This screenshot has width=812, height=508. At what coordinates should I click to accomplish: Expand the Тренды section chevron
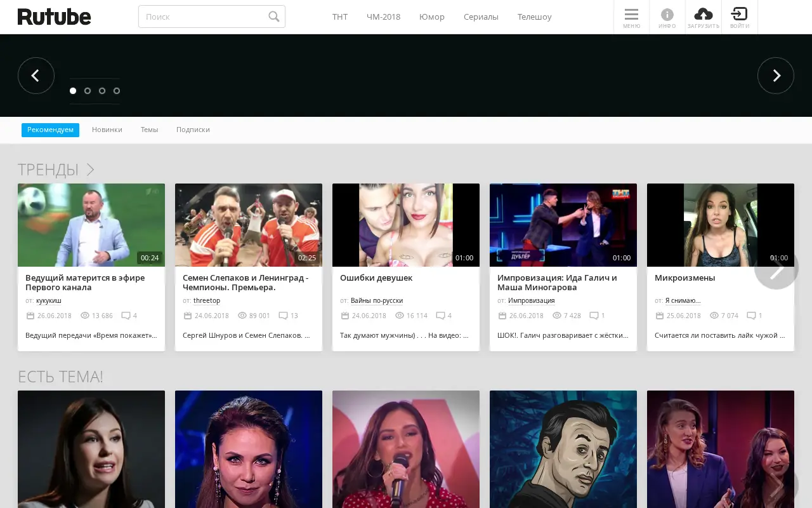coord(91,170)
